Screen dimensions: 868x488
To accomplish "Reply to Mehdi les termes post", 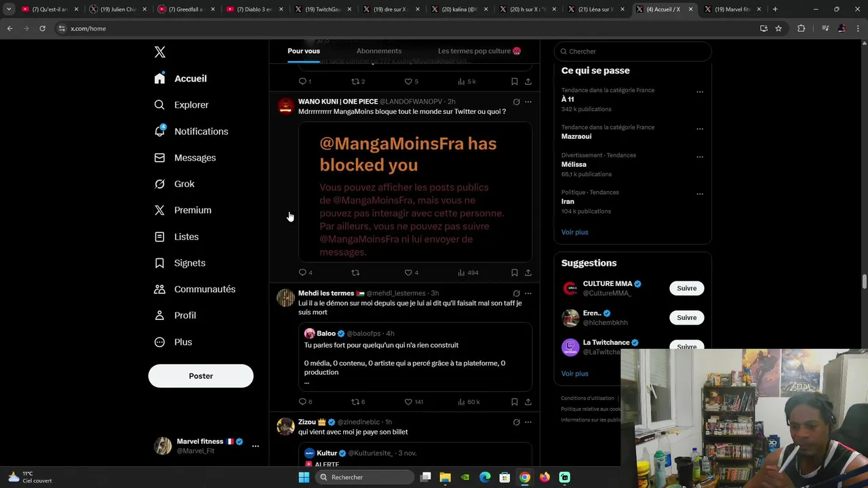I will coord(302,402).
